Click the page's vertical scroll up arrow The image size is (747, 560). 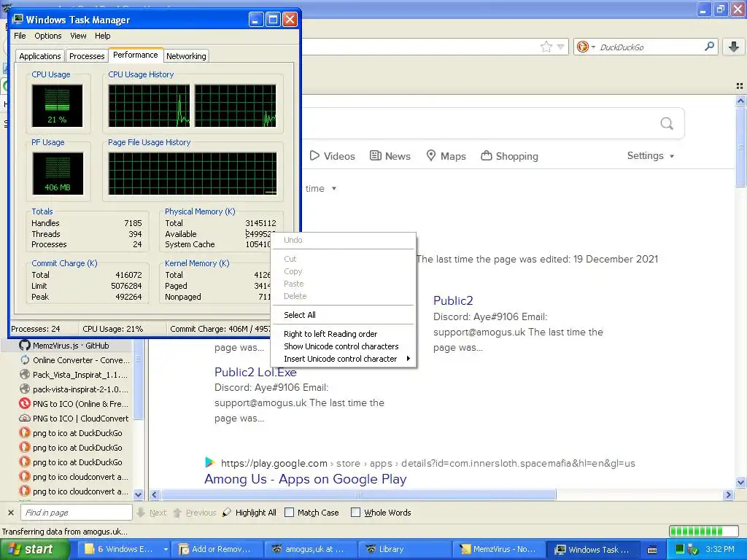(740, 101)
